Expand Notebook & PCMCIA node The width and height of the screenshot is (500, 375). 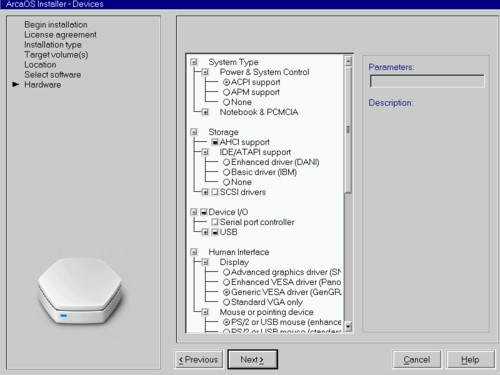coord(205,112)
